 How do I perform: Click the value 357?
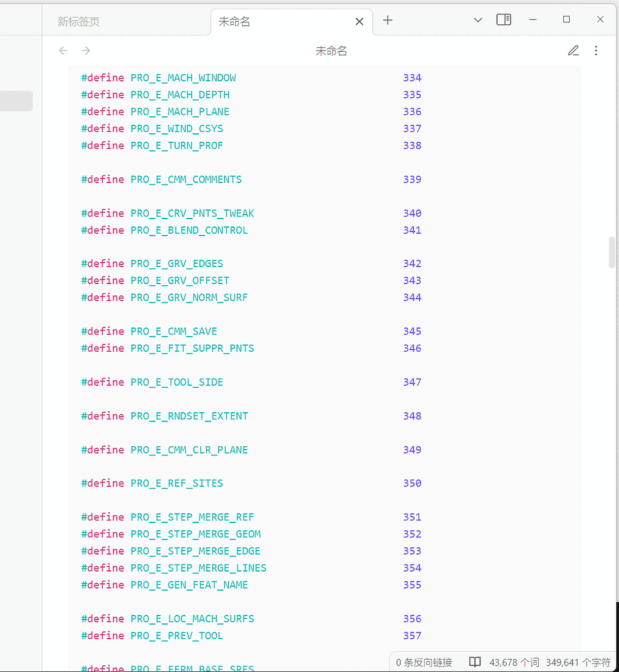pos(412,636)
